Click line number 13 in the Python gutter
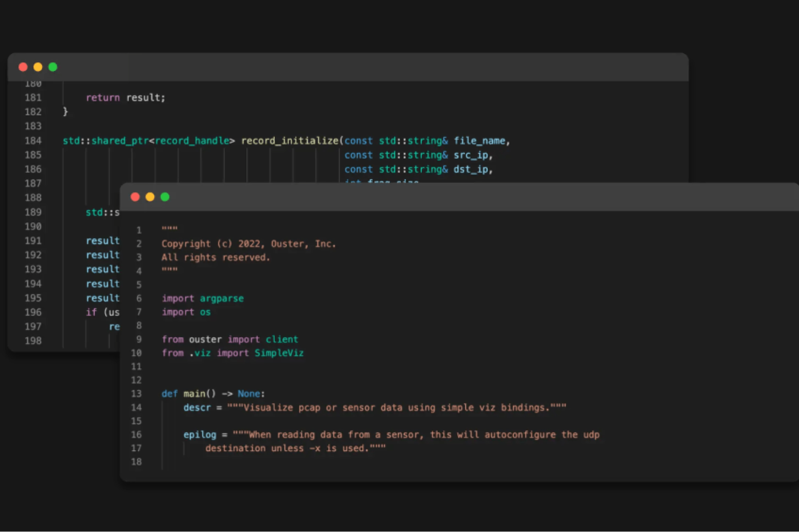This screenshot has height=532, width=799. click(136, 393)
